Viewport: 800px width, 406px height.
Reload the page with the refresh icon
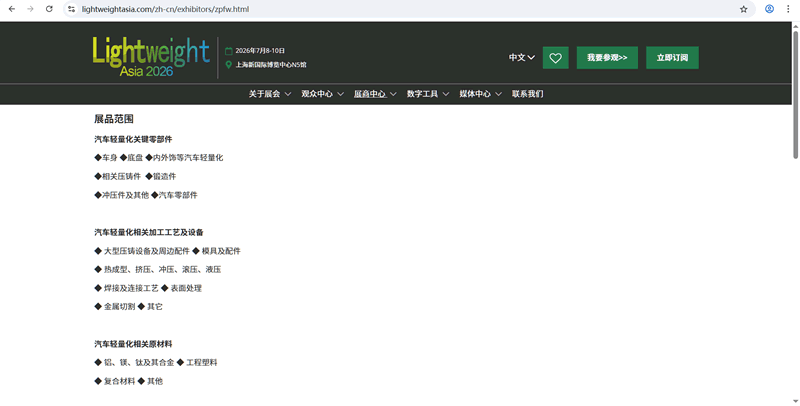click(x=49, y=9)
